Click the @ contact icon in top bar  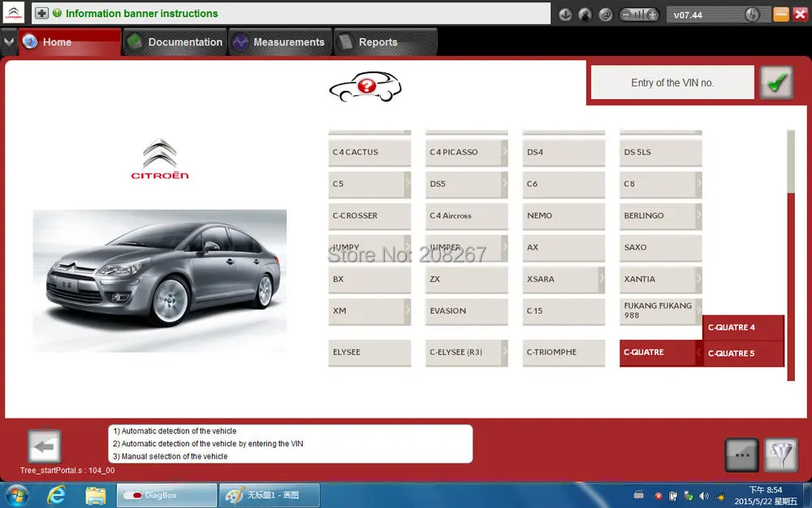tap(606, 15)
